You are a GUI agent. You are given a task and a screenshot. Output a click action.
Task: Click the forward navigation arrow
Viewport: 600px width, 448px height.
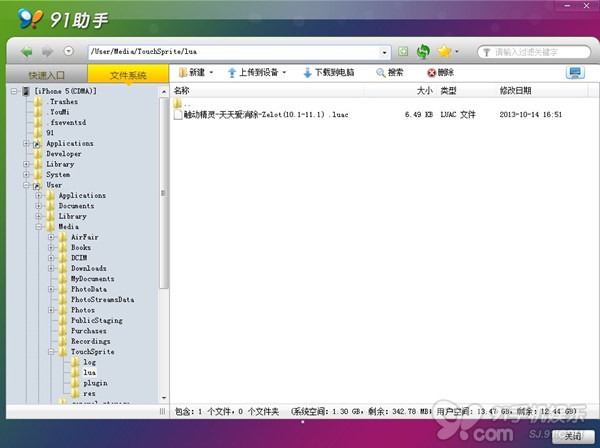(47, 51)
